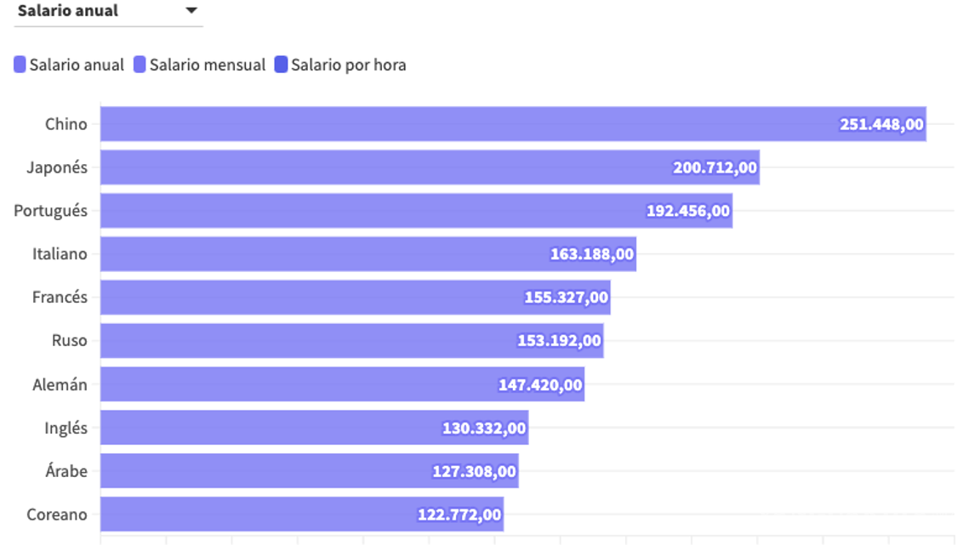Select the Francés bar
Viewport: 980px width, 551px height.
point(306,298)
